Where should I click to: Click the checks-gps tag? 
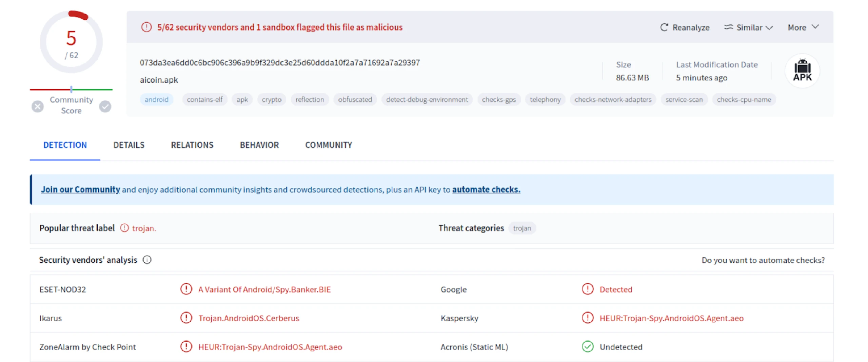pyautogui.click(x=499, y=100)
